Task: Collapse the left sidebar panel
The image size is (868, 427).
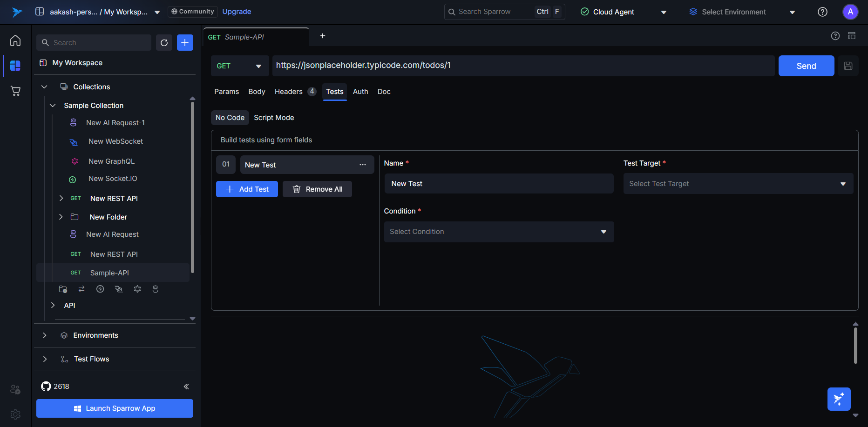Action: [x=186, y=387]
